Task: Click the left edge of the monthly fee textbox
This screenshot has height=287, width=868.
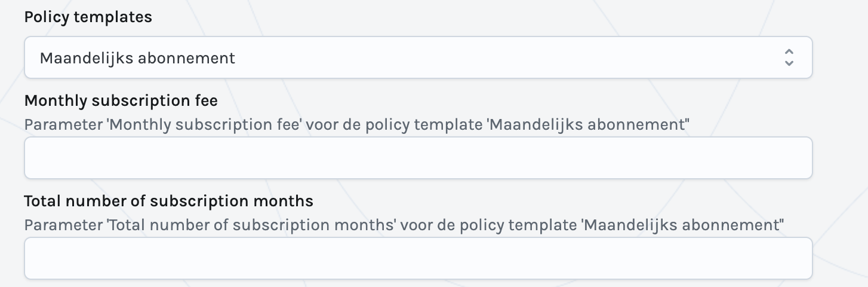Action: [36, 158]
